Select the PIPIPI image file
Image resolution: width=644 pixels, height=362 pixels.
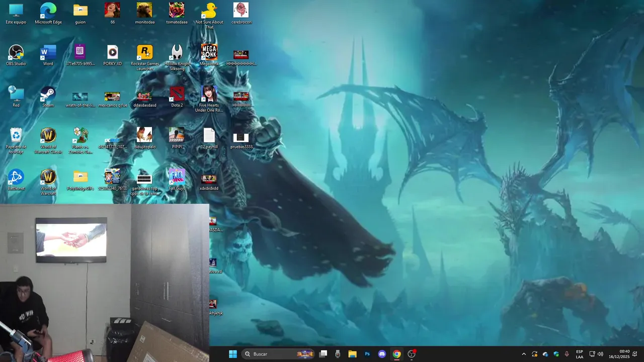177,139
